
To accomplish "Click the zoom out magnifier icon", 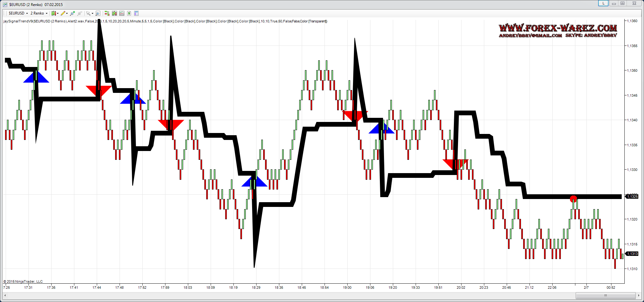I will [x=79, y=13].
